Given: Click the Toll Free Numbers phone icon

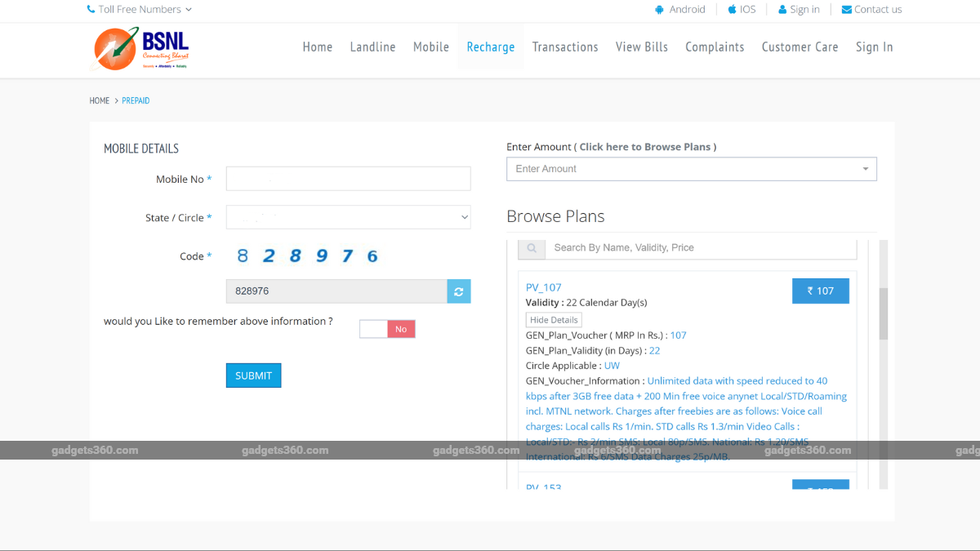Looking at the screenshot, I should [x=91, y=10].
